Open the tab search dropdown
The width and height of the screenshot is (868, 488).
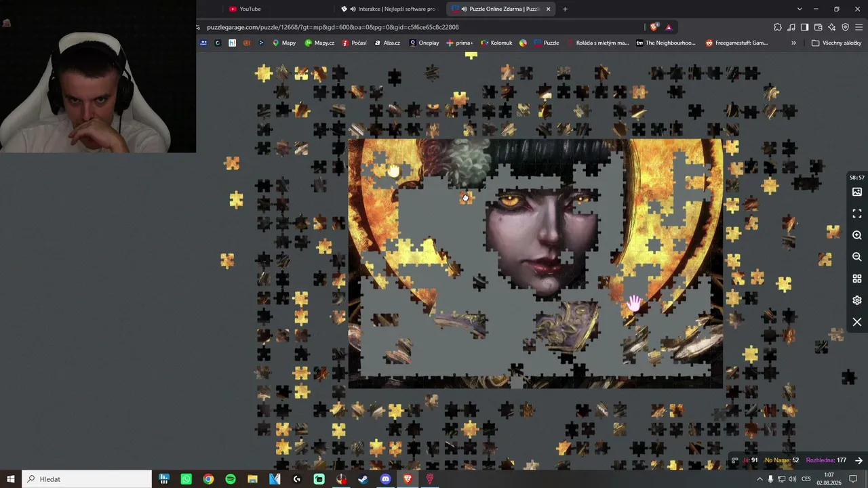click(800, 9)
